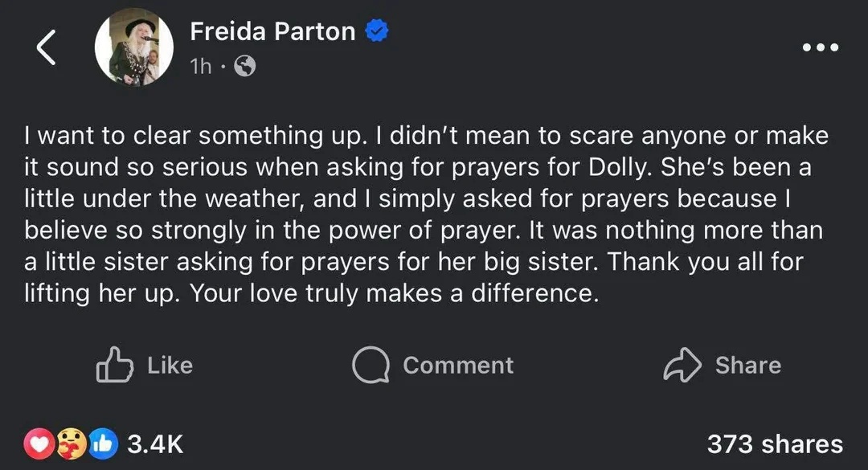View the 373 shares list
Image resolution: width=868 pixels, height=470 pixels.
point(774,443)
